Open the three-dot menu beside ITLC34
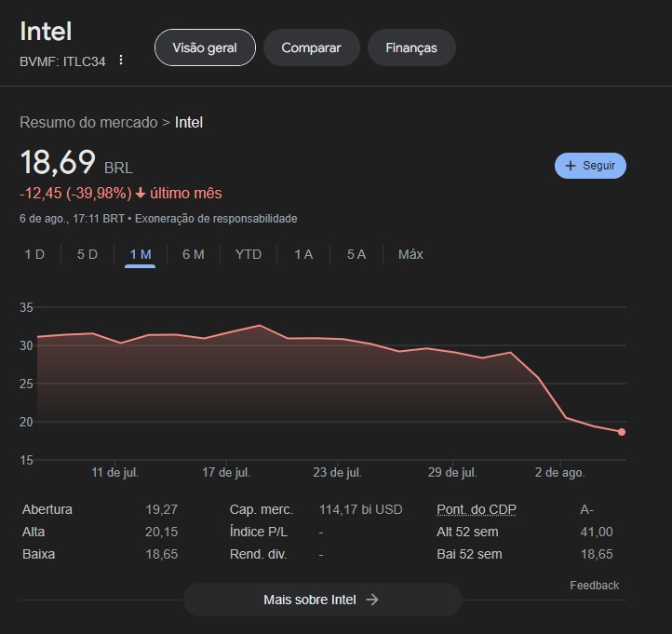Viewport: 672px width, 634px height. pyautogui.click(x=120, y=61)
